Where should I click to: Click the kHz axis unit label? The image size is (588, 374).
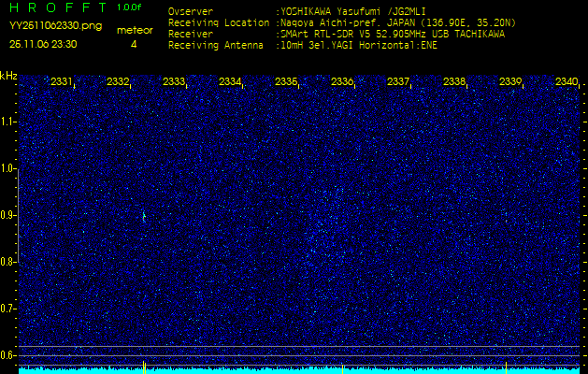pos(8,76)
